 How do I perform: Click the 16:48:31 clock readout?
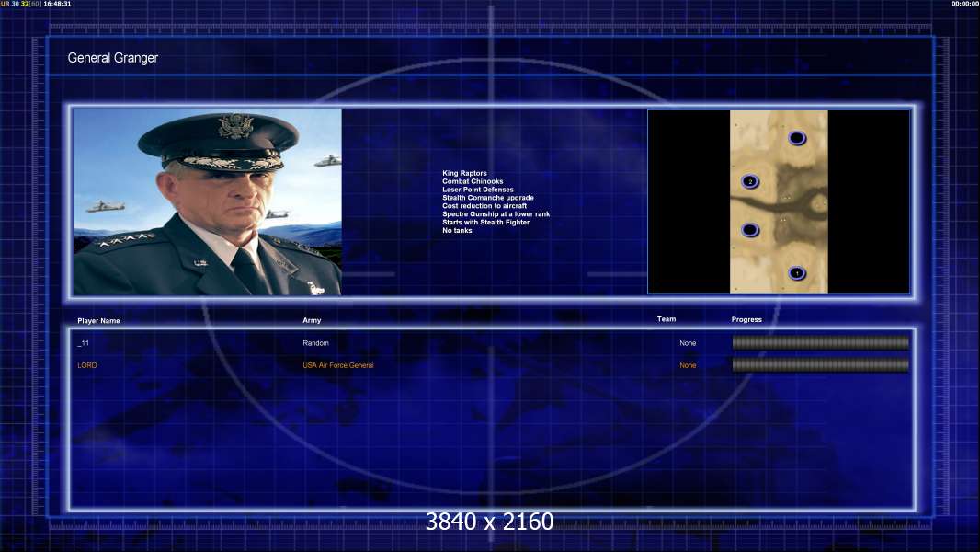tap(57, 4)
